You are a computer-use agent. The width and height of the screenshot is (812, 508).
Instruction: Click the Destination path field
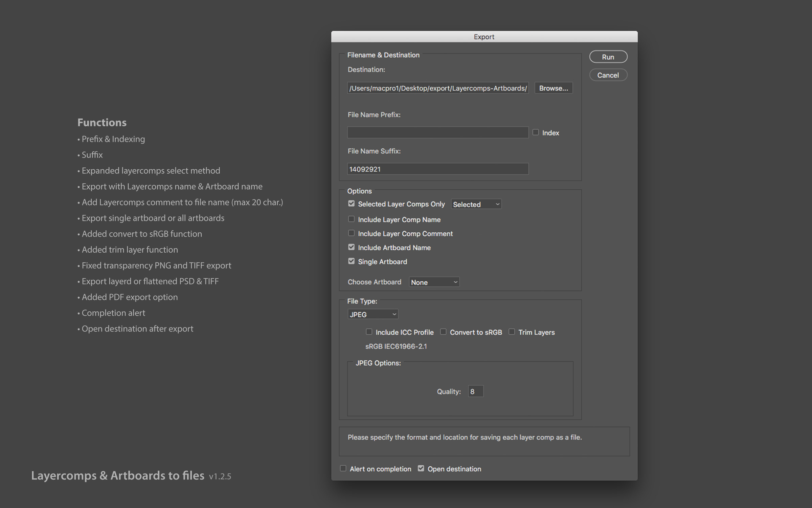[437, 88]
